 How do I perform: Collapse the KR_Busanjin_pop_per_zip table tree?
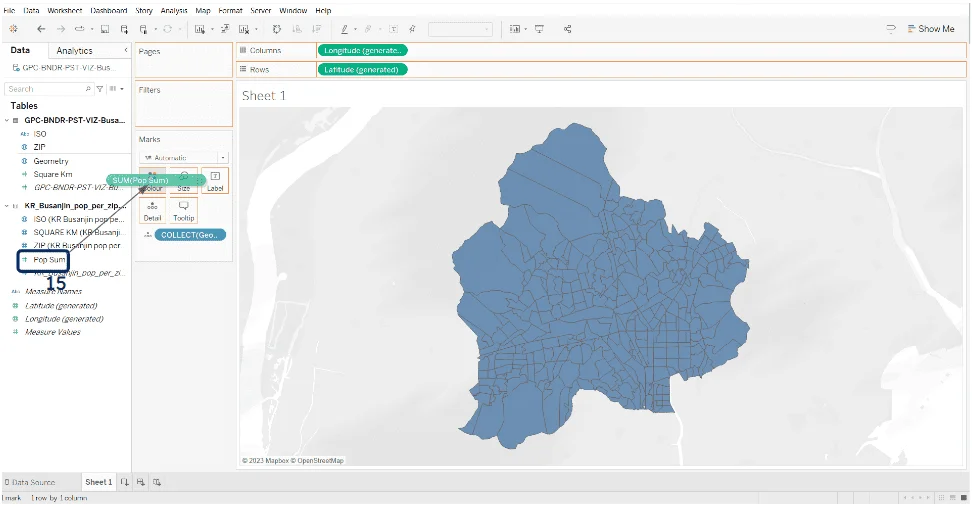click(x=6, y=206)
